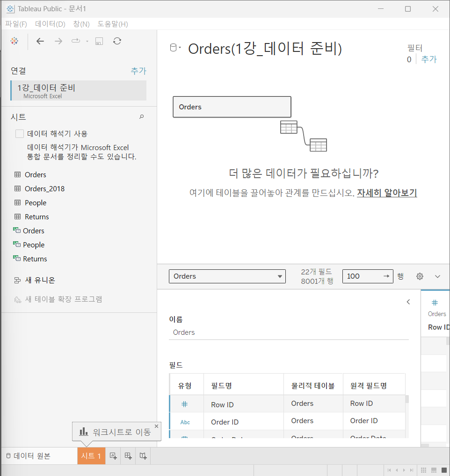Click the Orders table box on canvas

coord(232,107)
